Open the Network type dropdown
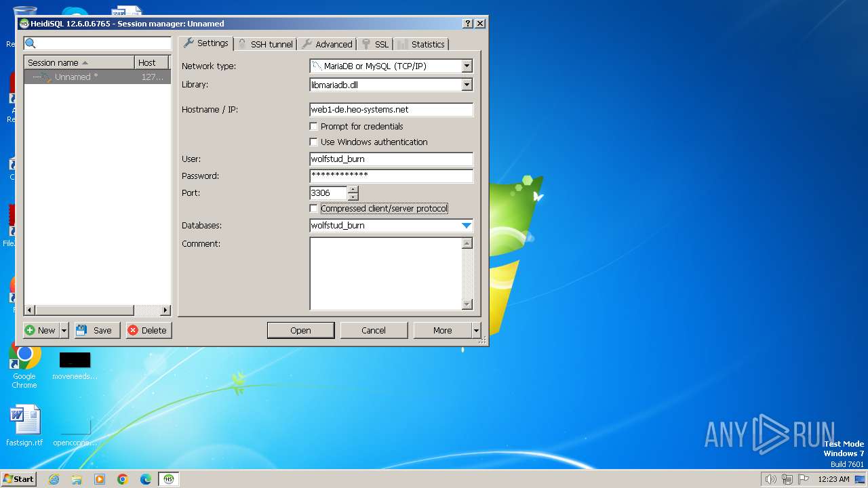This screenshot has width=868, height=488. pos(467,66)
